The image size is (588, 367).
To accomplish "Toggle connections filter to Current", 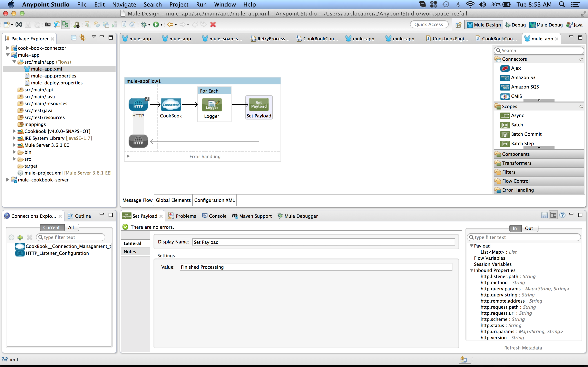I will (51, 227).
